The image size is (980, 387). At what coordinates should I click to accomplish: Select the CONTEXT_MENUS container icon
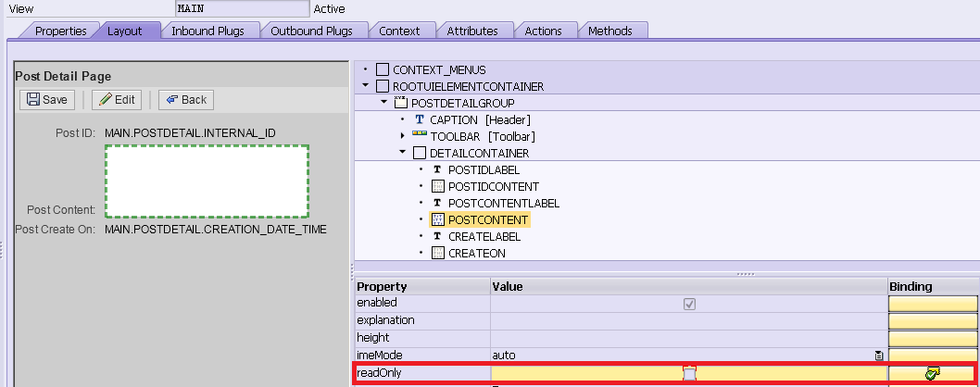pyautogui.click(x=383, y=69)
